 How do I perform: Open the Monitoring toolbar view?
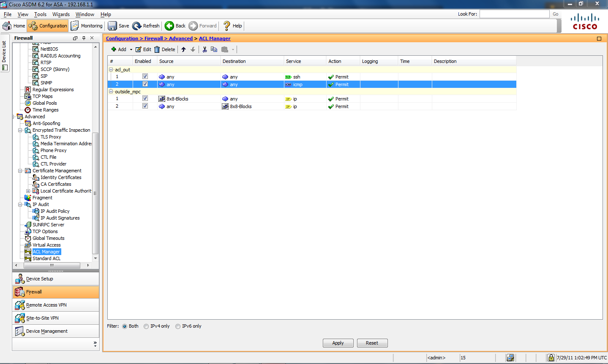pos(87,26)
